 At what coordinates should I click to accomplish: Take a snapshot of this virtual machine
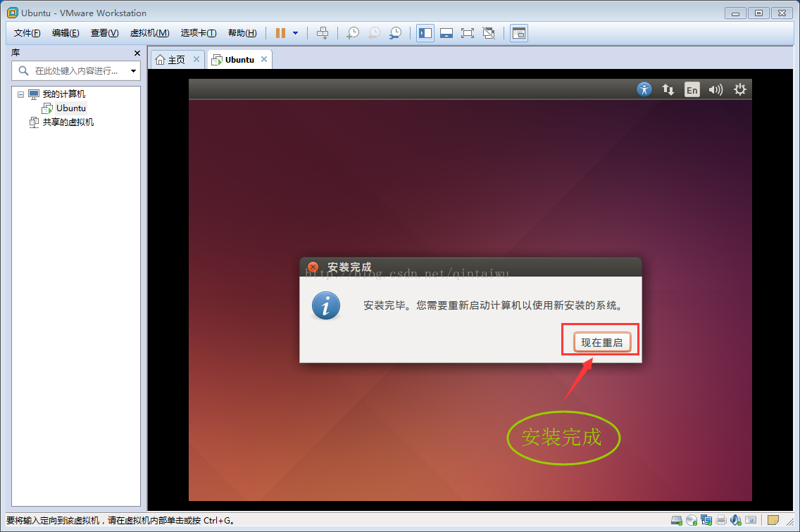click(353, 33)
